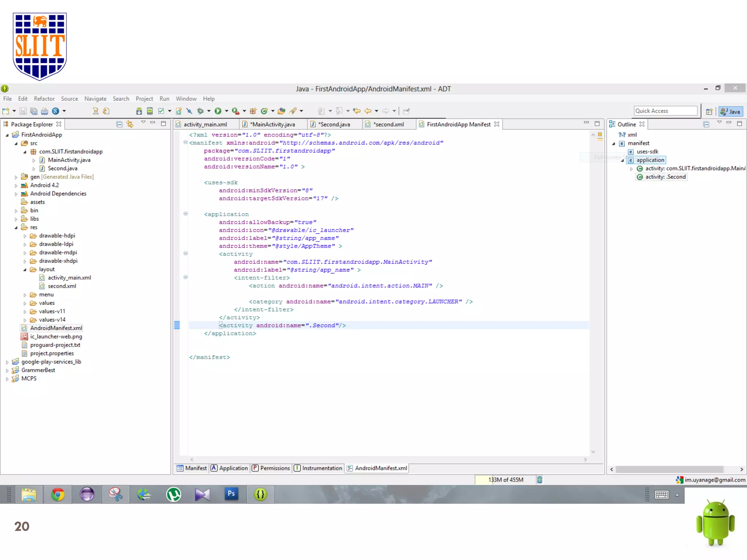This screenshot has width=747, height=560.
Task: Collapse the application element fold marker
Action: [x=185, y=214]
